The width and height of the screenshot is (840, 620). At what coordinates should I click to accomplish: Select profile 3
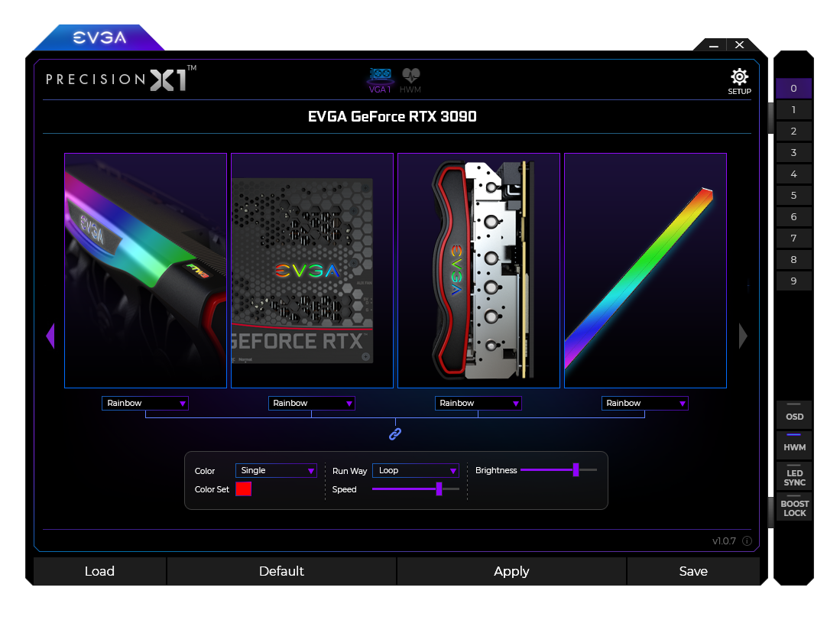tap(794, 153)
